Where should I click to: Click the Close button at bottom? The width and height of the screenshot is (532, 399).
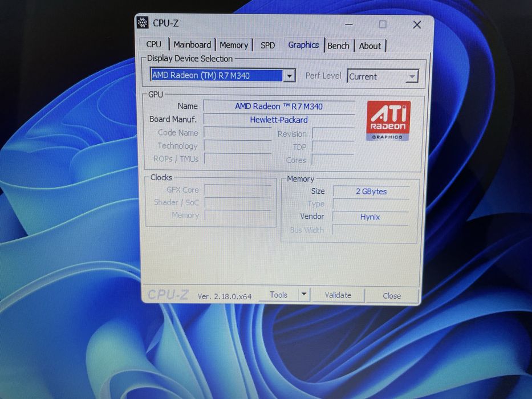click(x=392, y=295)
